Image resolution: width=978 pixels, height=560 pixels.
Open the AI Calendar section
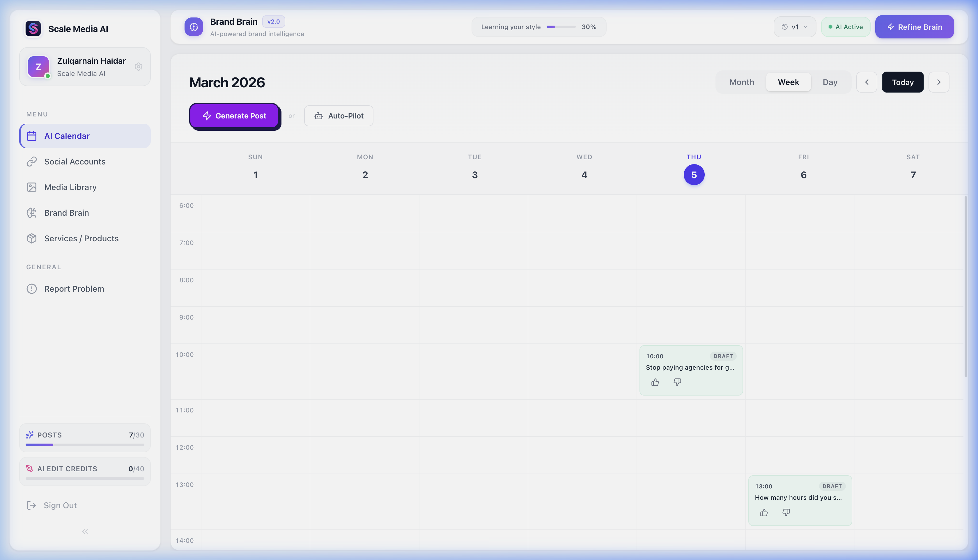67,136
